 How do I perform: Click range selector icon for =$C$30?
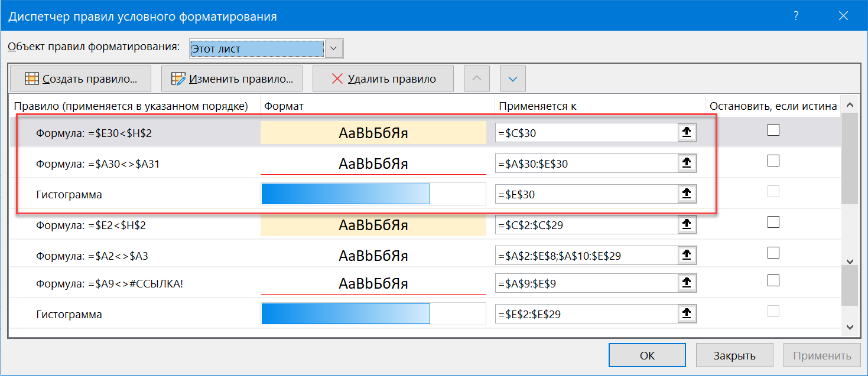(x=687, y=133)
